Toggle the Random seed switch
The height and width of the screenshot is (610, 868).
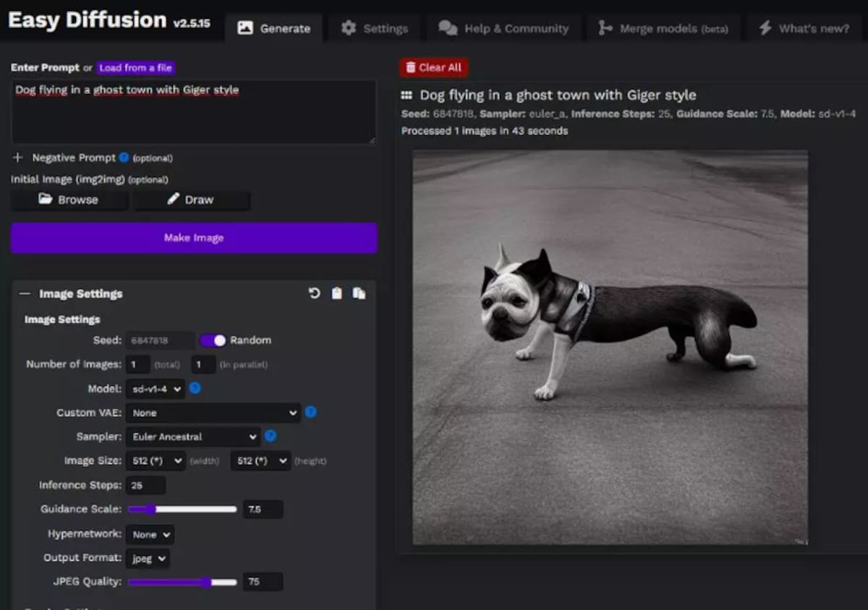coord(213,340)
